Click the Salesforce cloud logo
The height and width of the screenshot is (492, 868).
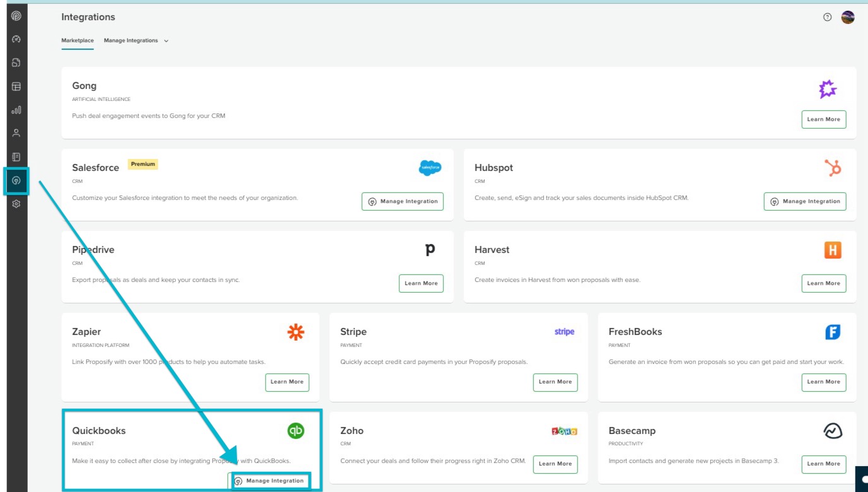430,168
